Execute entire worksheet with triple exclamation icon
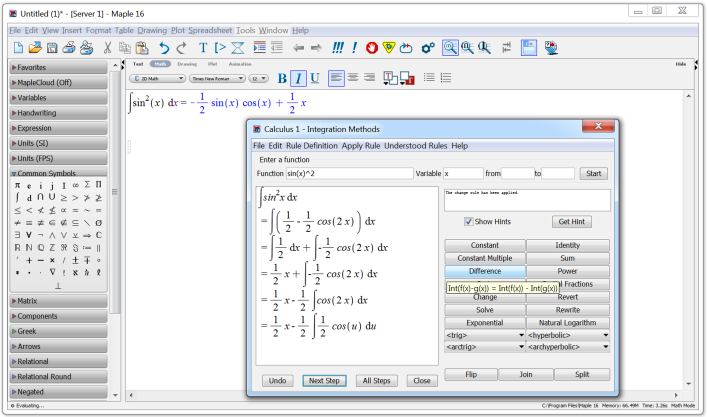707x417 pixels. point(338,47)
